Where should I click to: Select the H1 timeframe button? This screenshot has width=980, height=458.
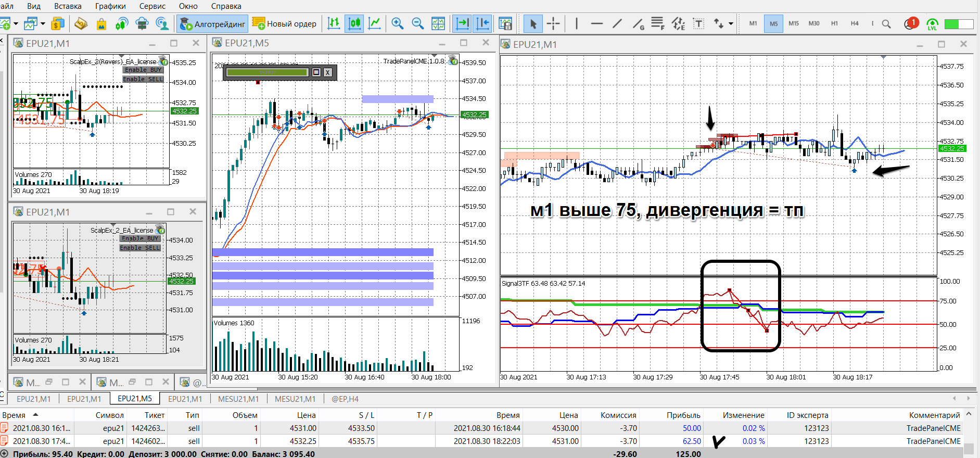834,23
